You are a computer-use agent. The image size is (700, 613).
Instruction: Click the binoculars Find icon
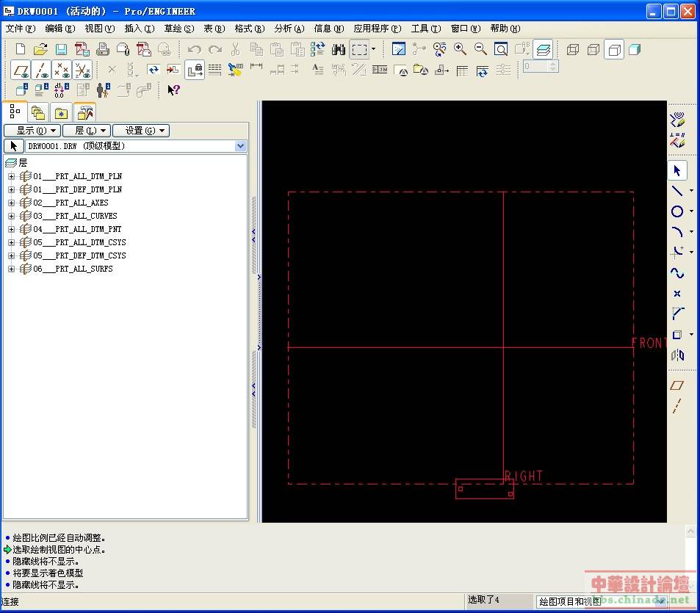click(x=339, y=49)
